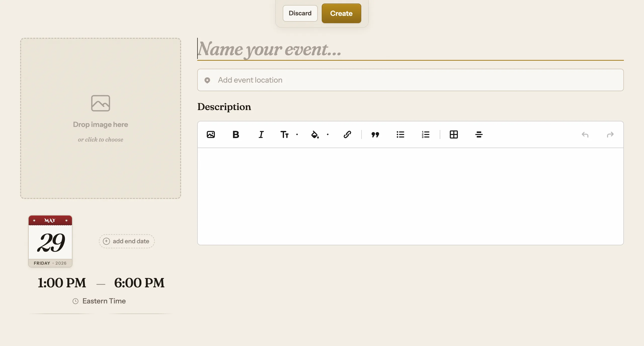This screenshot has height=346, width=644.
Task: Click 'Drop image here' text
Action: 100,124
